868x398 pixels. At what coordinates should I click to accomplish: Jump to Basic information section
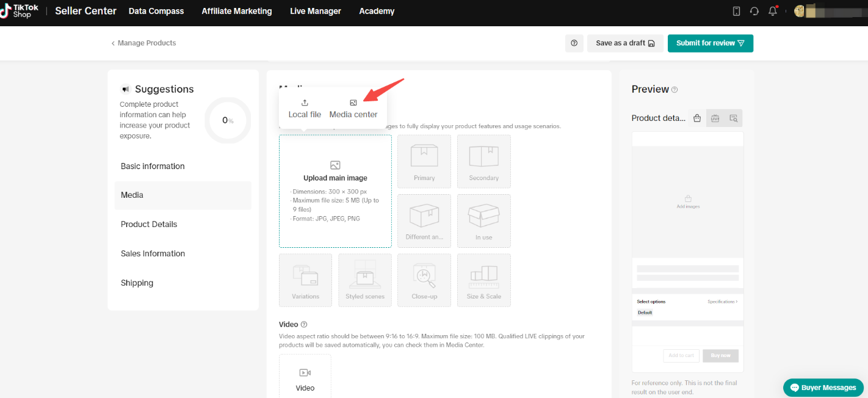click(153, 166)
